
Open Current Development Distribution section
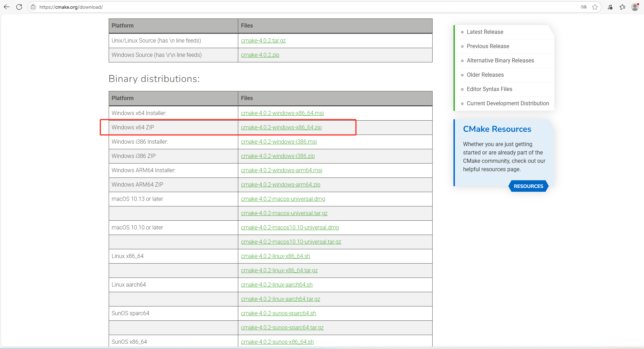point(508,103)
